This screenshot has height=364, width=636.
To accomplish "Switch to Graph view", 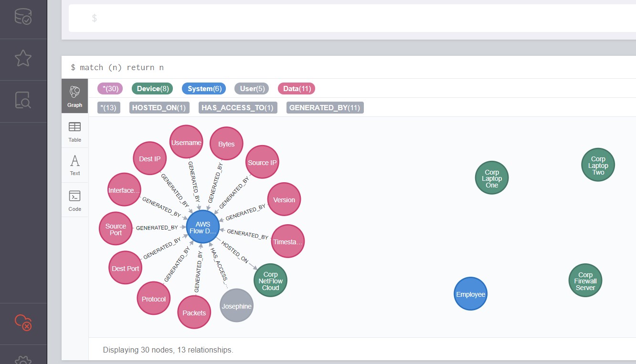I will [75, 96].
